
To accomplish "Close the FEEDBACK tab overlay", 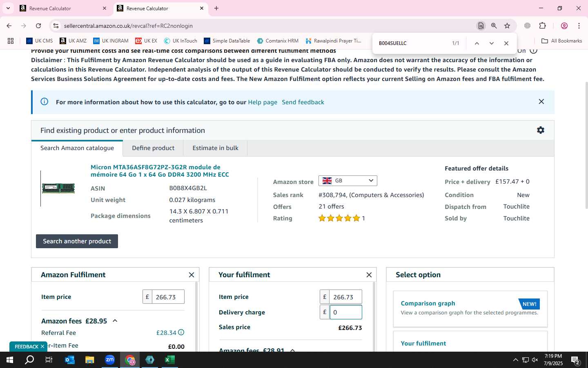I will (x=42, y=346).
